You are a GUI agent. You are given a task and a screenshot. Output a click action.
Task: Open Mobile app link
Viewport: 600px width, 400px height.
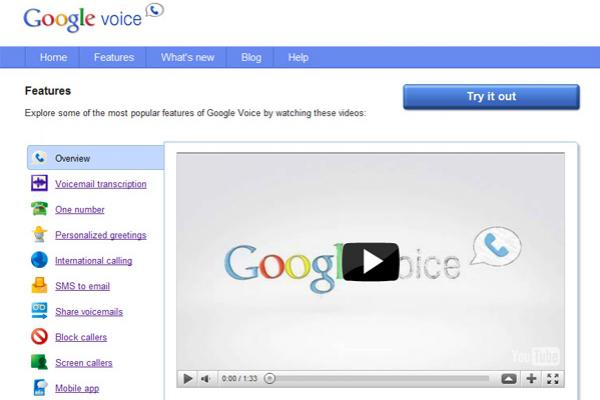pos(77,388)
